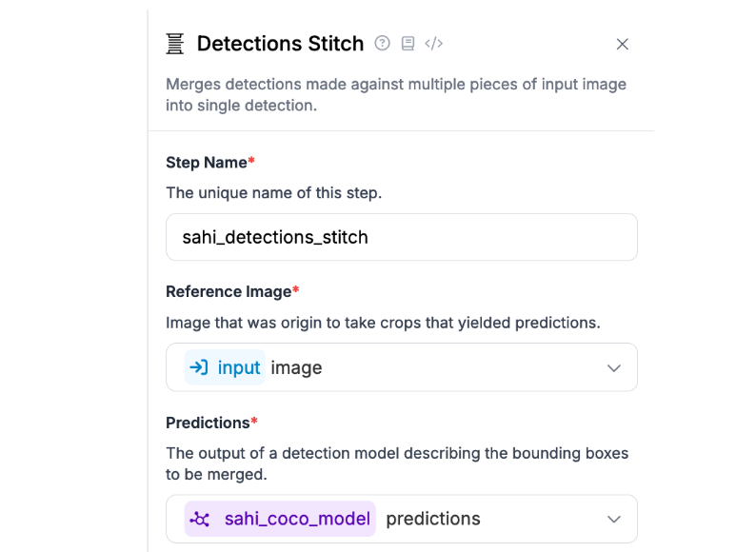Click the arrow icon in the input chip
Screen dimensions: 756x552
coord(199,367)
